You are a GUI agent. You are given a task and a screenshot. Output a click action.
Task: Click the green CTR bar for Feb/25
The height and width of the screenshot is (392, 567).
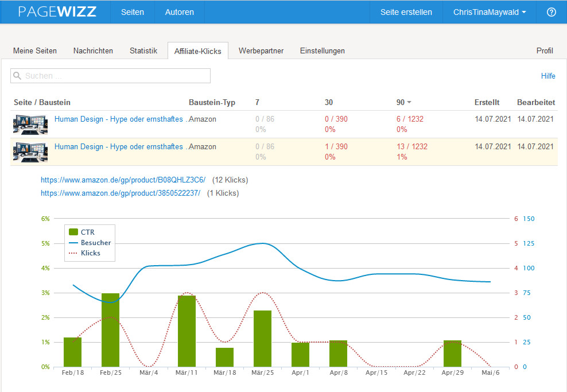click(110, 330)
